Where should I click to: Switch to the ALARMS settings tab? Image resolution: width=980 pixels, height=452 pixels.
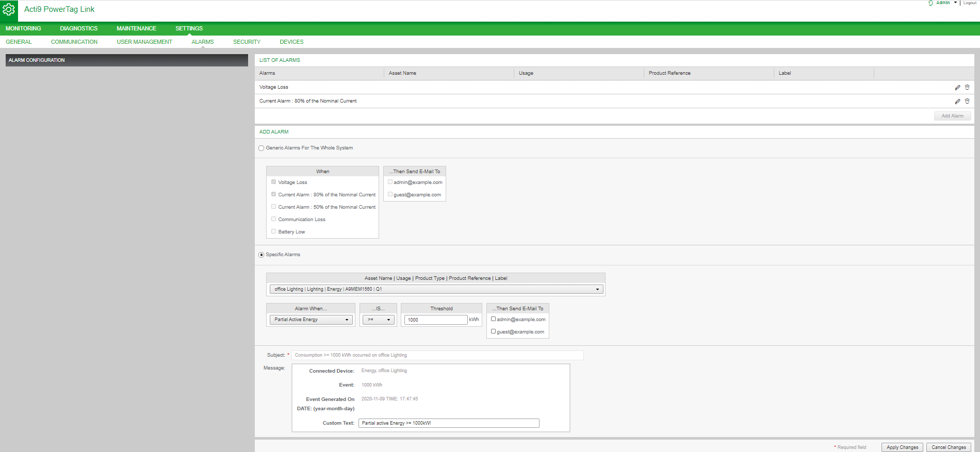[x=203, y=42]
